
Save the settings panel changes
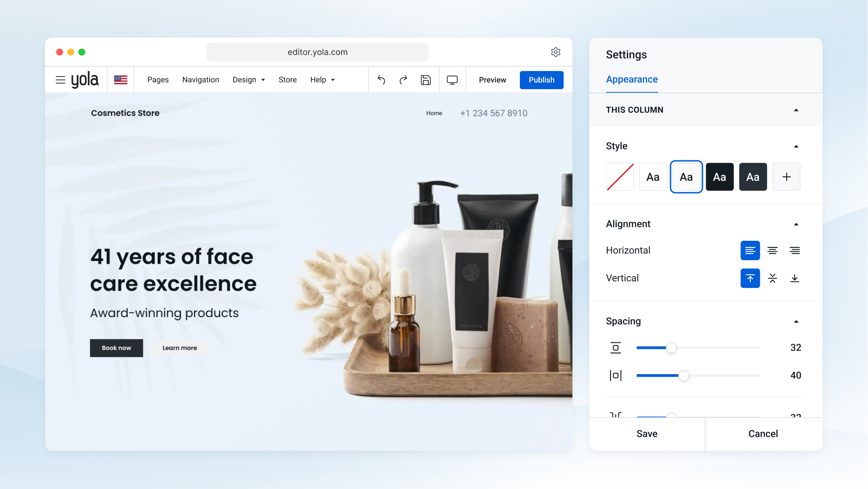647,434
